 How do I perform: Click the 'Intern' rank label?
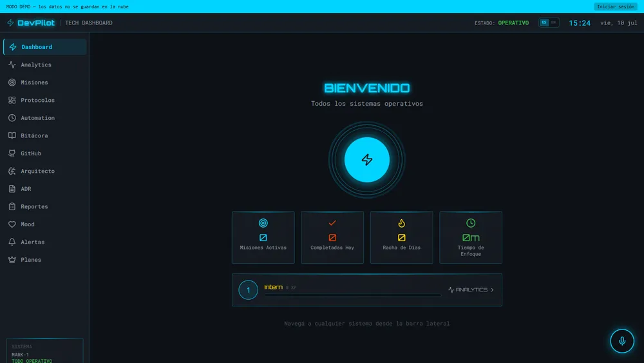[273, 287]
